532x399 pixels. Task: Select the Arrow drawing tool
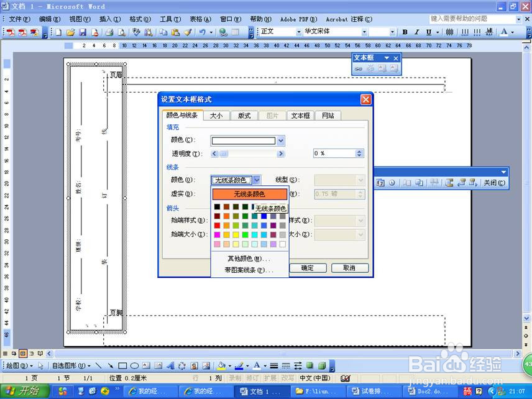110,365
